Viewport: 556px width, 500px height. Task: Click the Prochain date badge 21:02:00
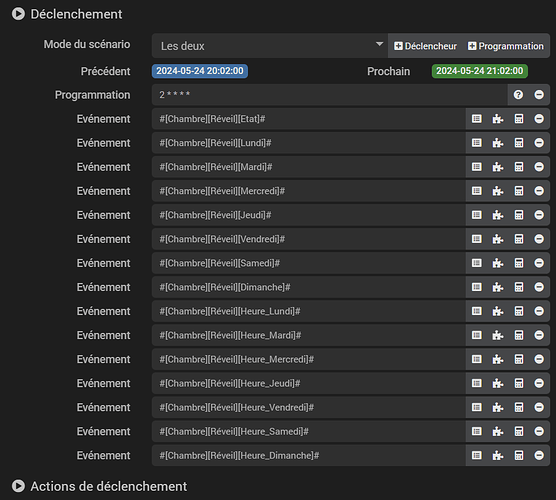coord(479,71)
